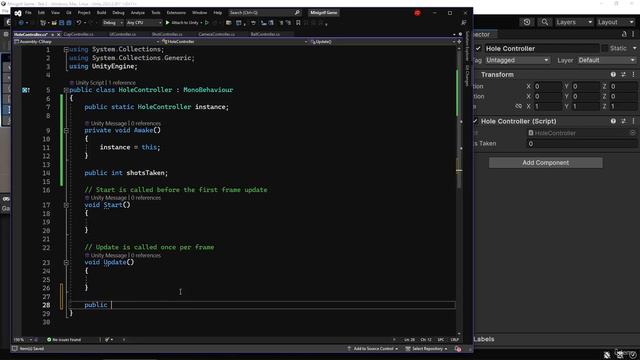Open Unity search magnifier icon
640x360 pixels.
(544, 22)
